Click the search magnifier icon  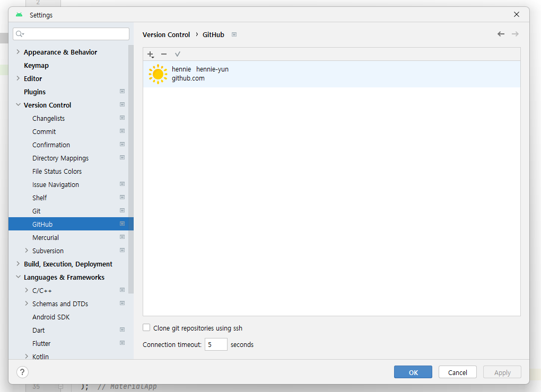(20, 34)
